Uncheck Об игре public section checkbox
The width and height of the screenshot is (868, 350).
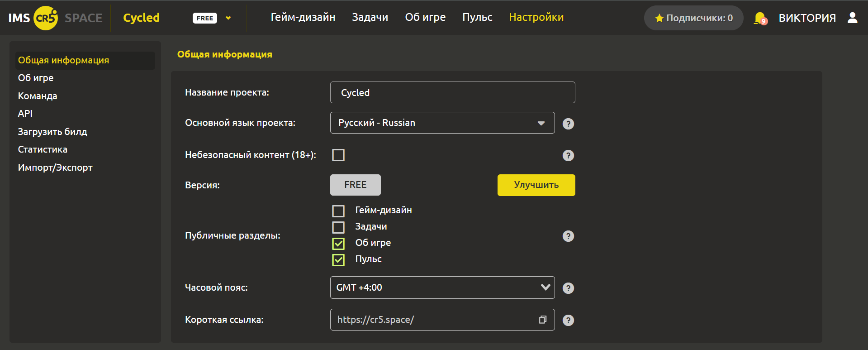pos(338,244)
